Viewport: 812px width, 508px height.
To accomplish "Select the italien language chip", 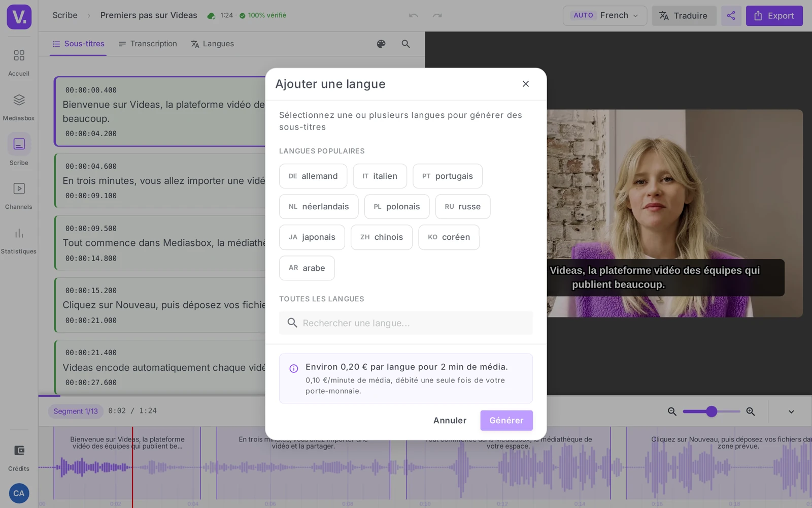I will pyautogui.click(x=380, y=176).
